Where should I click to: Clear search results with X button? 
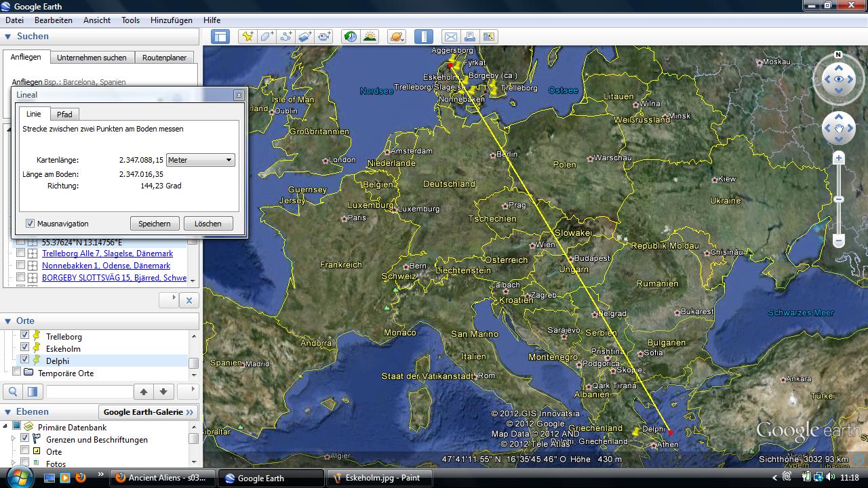tap(189, 300)
